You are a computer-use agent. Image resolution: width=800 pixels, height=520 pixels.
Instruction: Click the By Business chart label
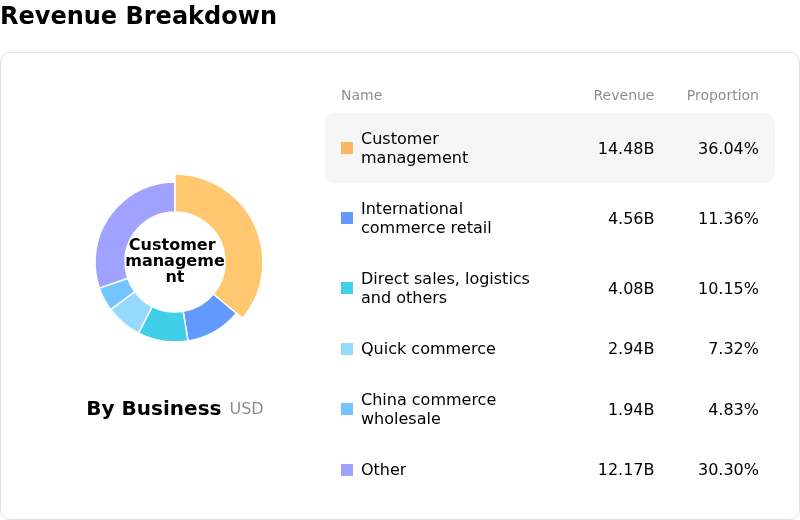(153, 408)
